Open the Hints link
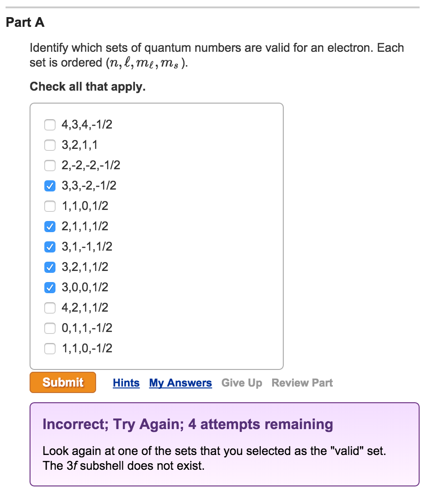The image size is (427, 504). pos(126,383)
